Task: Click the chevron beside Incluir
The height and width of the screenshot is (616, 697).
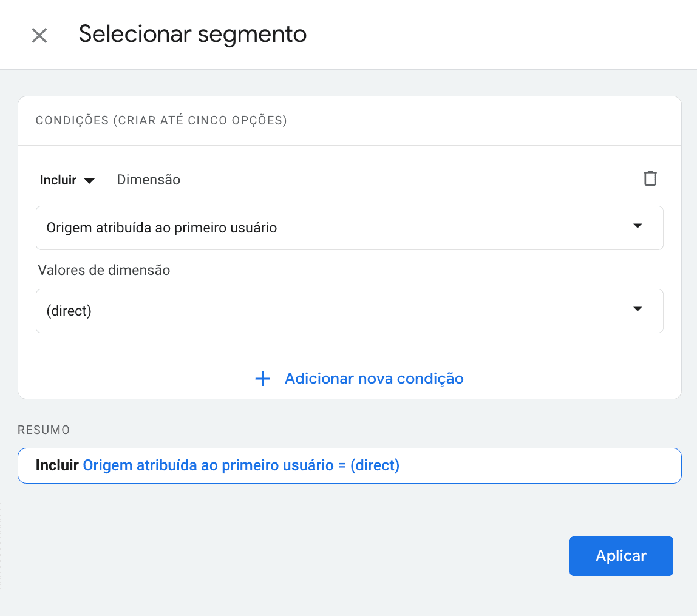Action: point(89,180)
